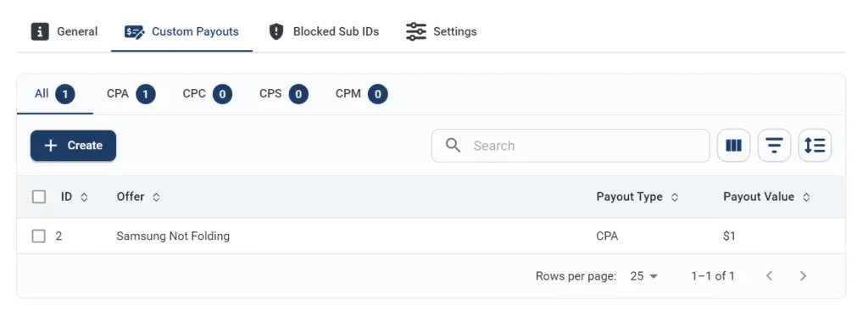Sort by Payout Value column arrows
The width and height of the screenshot is (868, 333).
tap(806, 197)
